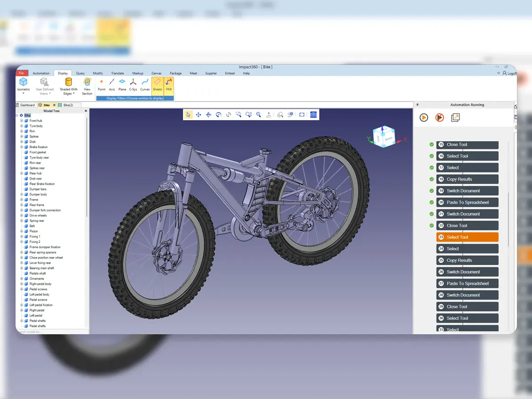The height and width of the screenshot is (399, 532).
Task: Collapse the Bike root tree node
Action: click(17, 115)
